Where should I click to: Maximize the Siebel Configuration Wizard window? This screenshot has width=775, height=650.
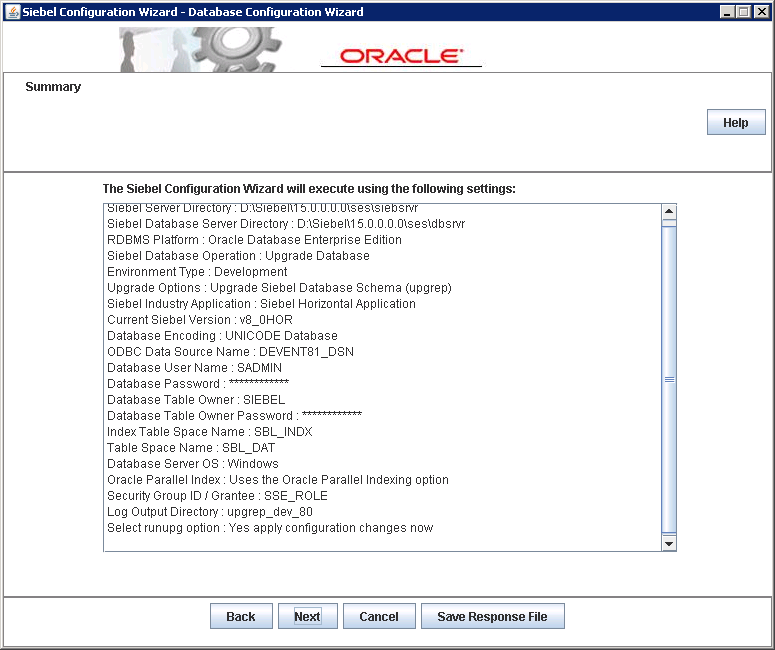743,12
